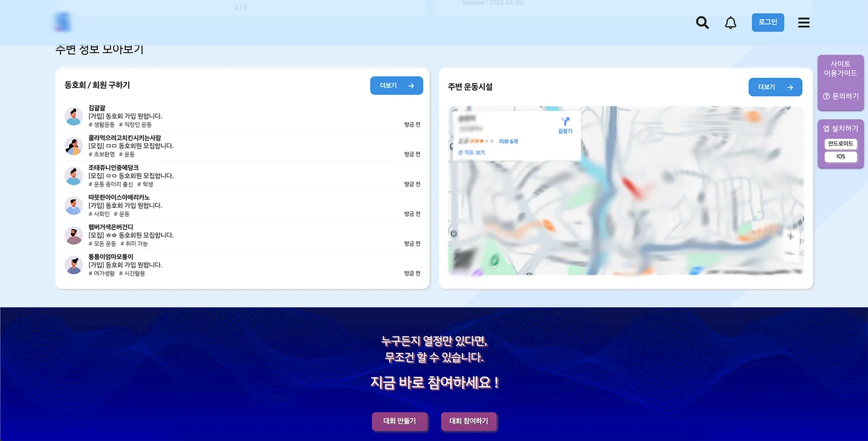Open post '[모집] ㅁㅁ 동호회원 모집합니다.'

pos(131,146)
